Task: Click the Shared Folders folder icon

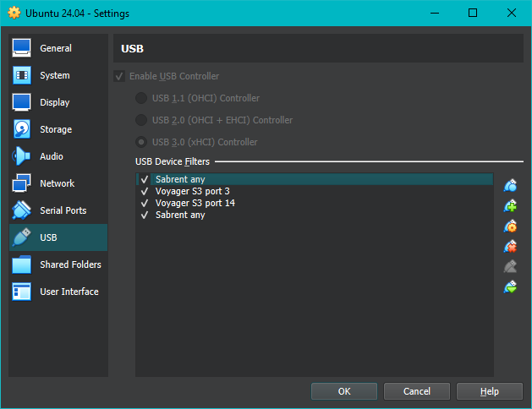Action: coord(22,264)
